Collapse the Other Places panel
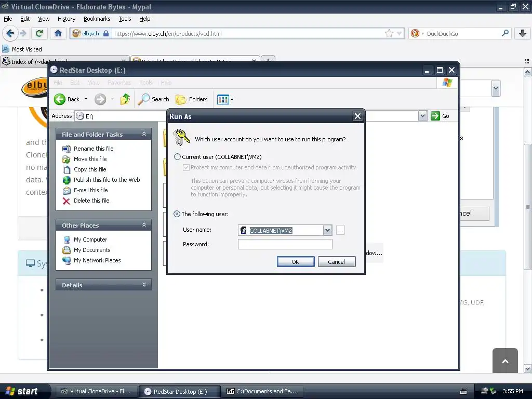 tap(144, 225)
